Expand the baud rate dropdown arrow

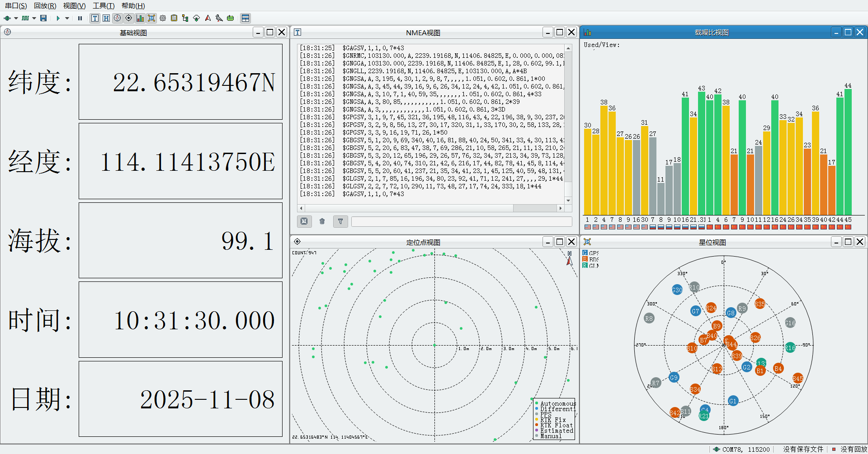[34, 19]
